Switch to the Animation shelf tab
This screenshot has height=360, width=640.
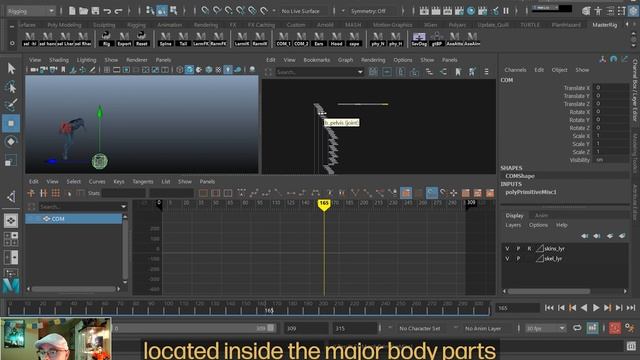(170, 25)
